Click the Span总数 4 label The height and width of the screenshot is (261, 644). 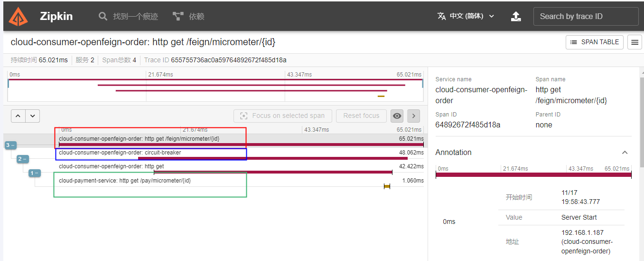(119, 60)
